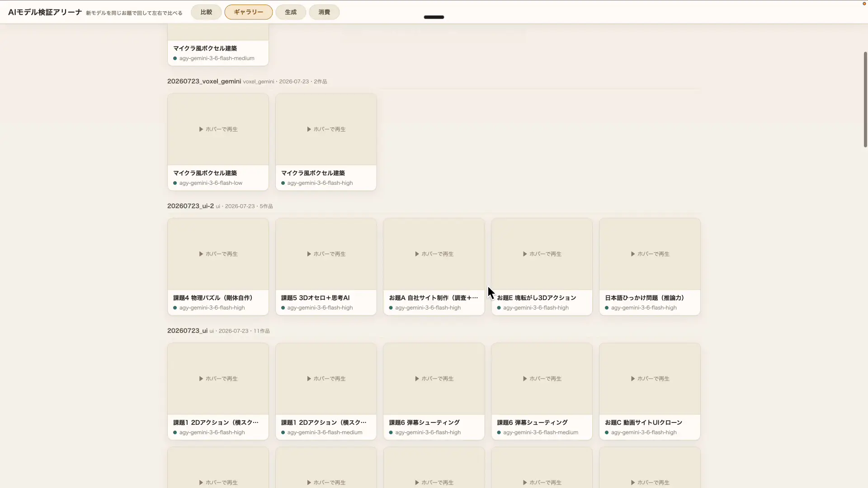Screen dimensions: 868x488
Task: Select the ギャラリー tab
Action: 249,12
